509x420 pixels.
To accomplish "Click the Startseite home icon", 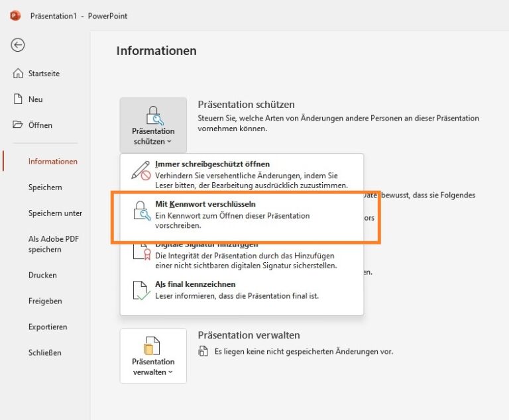I will click(18, 74).
